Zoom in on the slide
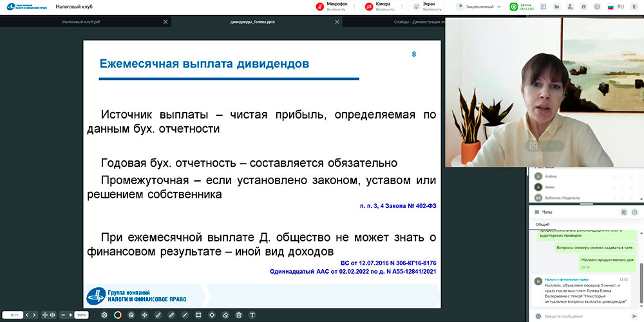The image size is (644, 322). click(x=70, y=315)
